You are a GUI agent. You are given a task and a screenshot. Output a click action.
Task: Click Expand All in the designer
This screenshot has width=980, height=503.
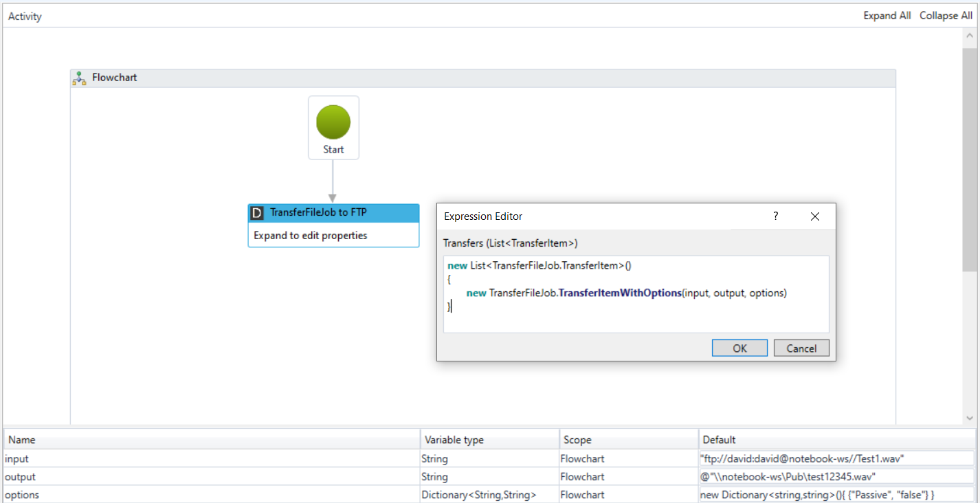click(x=887, y=16)
